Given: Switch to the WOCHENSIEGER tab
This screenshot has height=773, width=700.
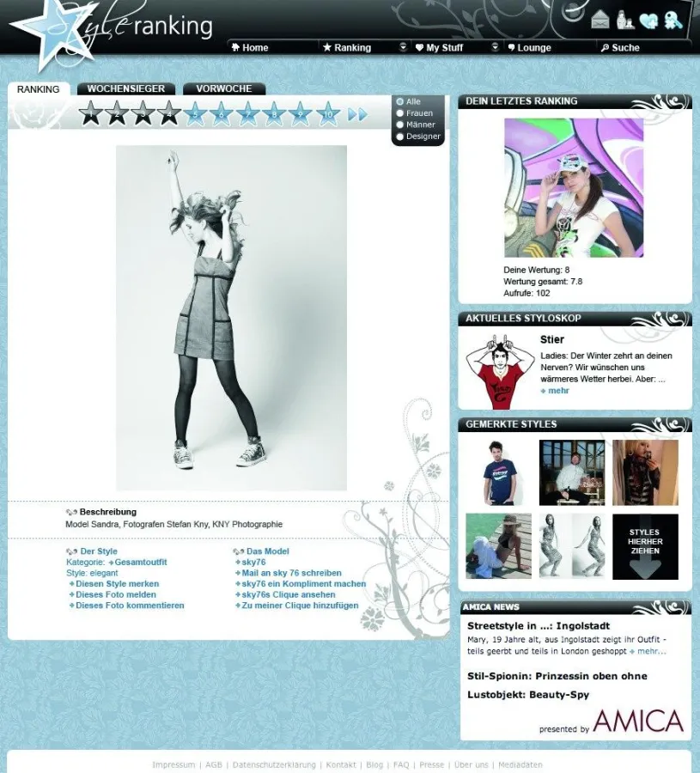Looking at the screenshot, I should 125,88.
